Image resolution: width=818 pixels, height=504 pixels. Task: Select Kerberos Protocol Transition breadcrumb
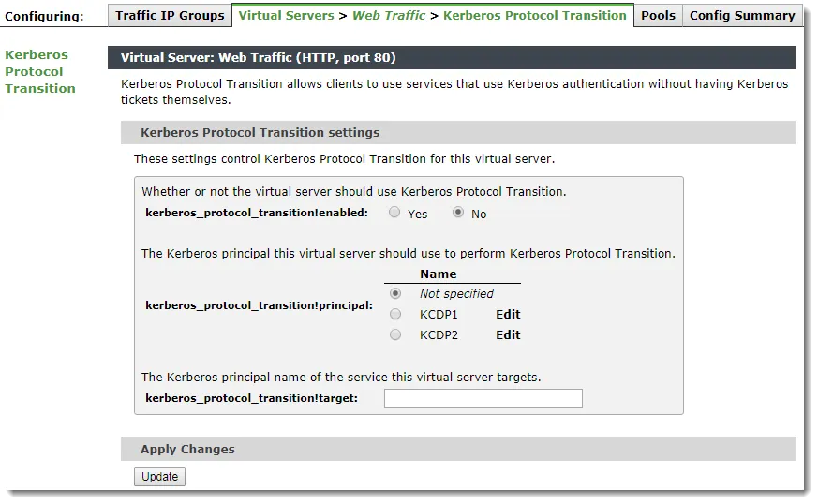[x=535, y=16]
